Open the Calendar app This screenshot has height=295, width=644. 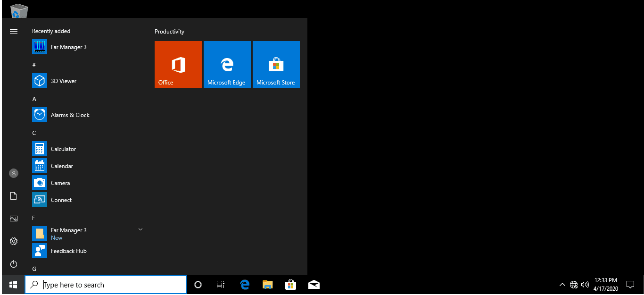pyautogui.click(x=88, y=166)
